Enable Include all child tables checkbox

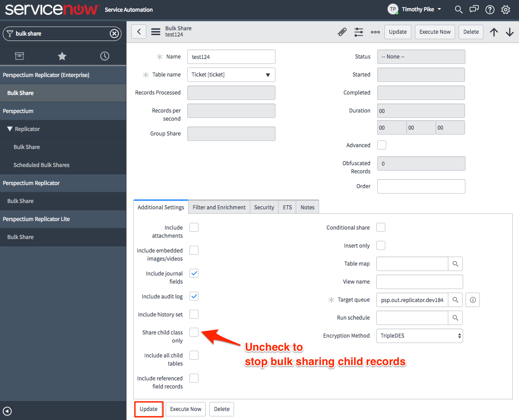(194, 355)
